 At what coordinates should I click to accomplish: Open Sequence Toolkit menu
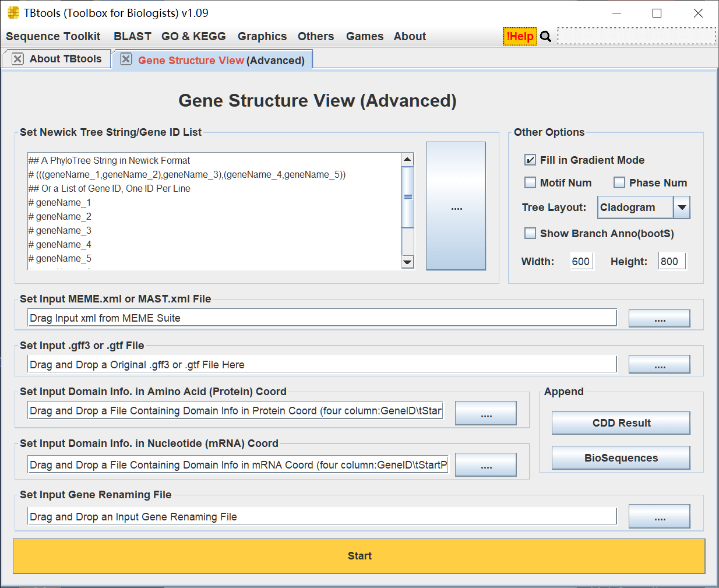(53, 36)
